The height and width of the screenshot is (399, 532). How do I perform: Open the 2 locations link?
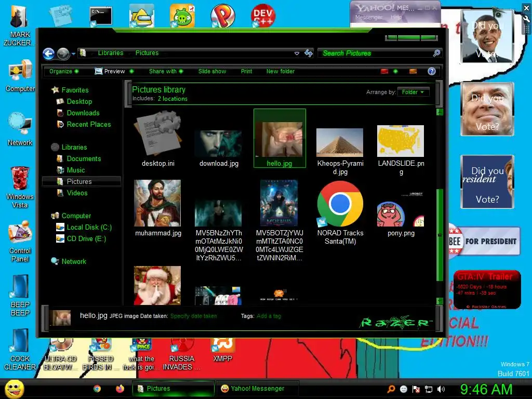(172, 99)
